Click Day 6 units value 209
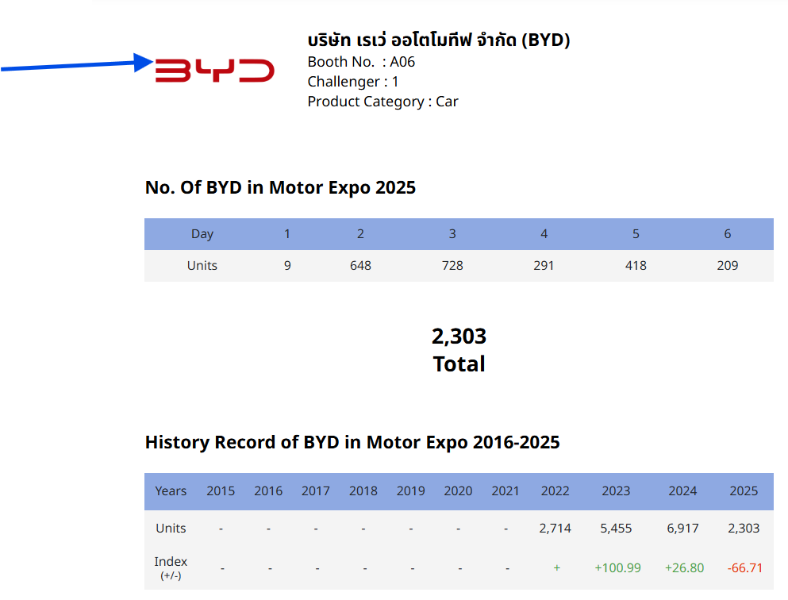Screen dimensions: 788x600 pyautogui.click(x=727, y=266)
